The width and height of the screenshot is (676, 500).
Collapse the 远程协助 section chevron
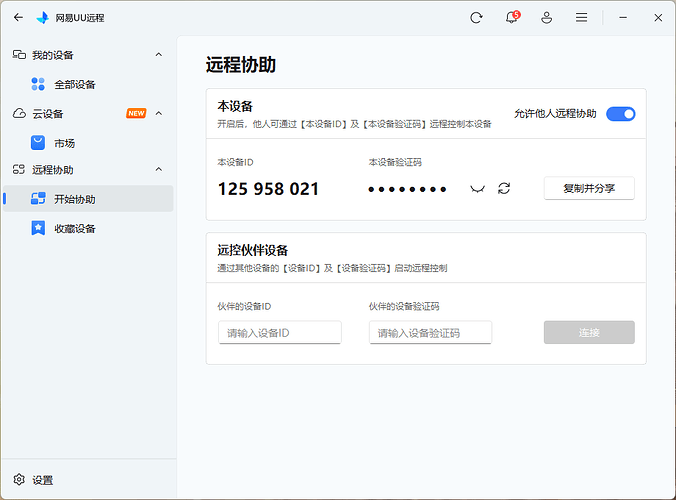159,169
